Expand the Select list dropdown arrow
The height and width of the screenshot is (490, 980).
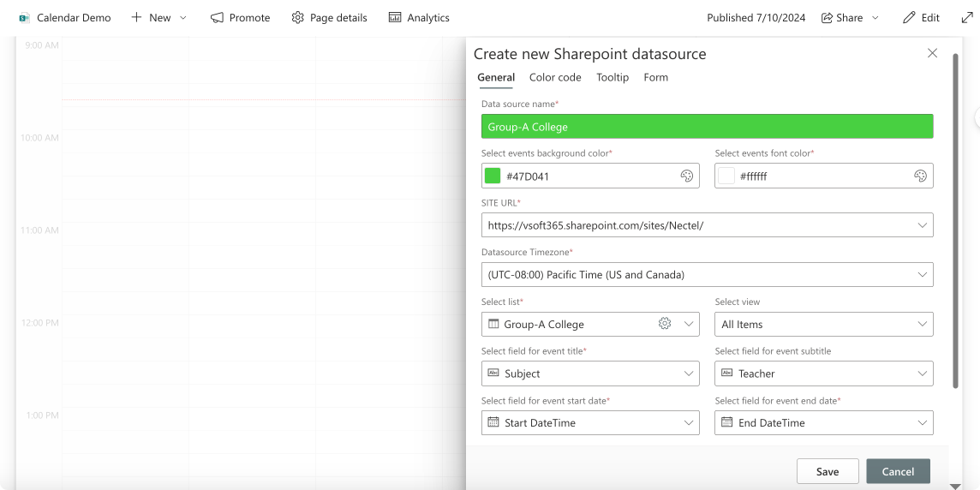(688, 324)
